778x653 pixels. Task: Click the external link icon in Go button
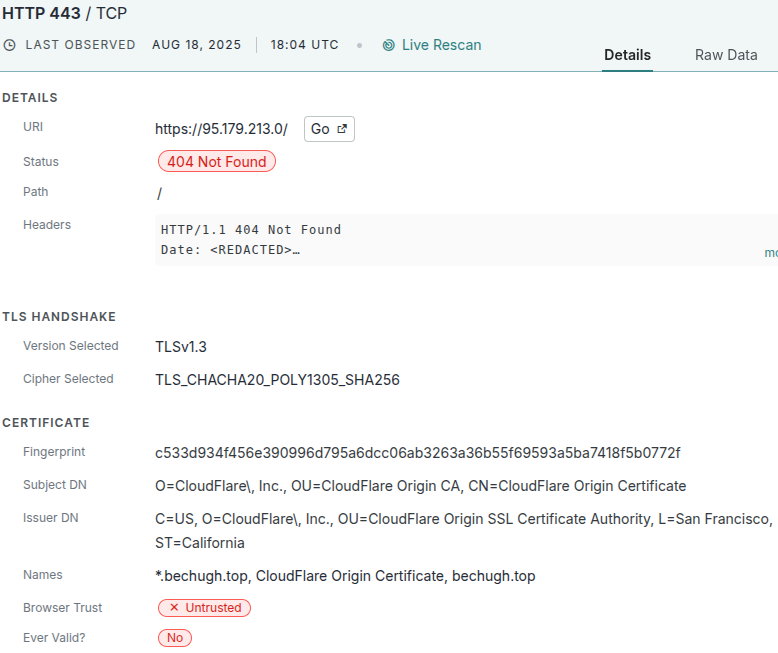tap(341, 129)
